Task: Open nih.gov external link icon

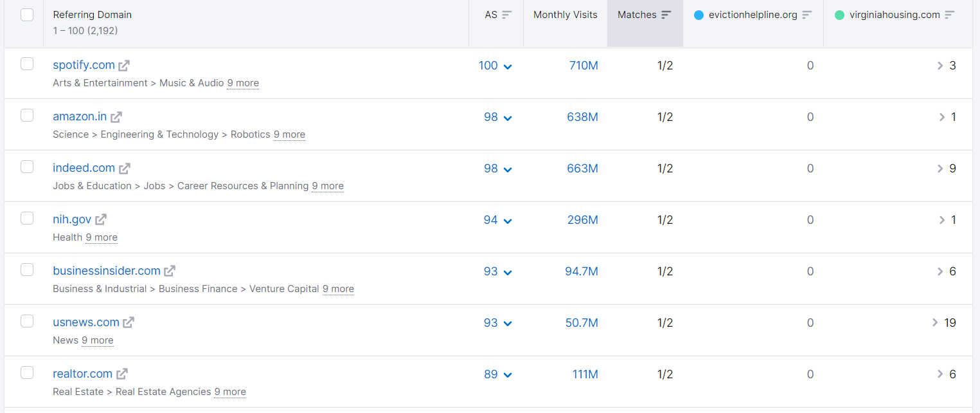Action: pyautogui.click(x=101, y=220)
